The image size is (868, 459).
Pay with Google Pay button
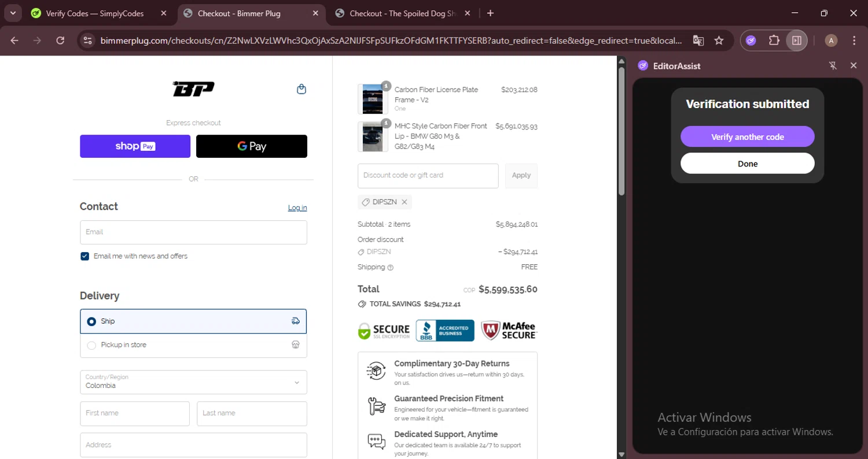coord(252,146)
